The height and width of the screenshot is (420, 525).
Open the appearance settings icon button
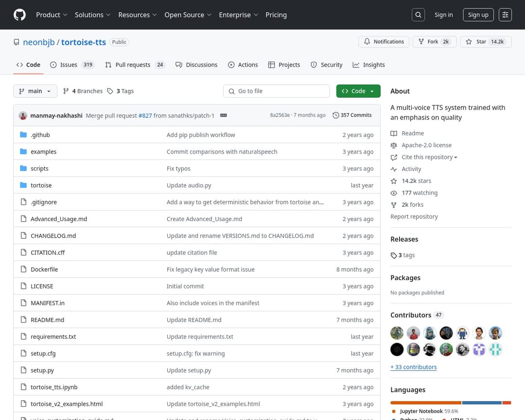pos(505,15)
